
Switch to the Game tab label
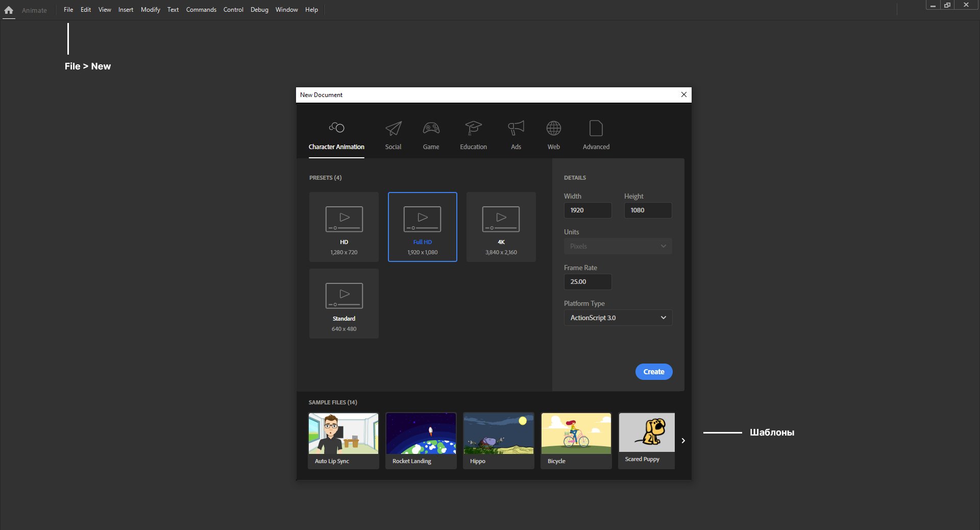(431, 147)
